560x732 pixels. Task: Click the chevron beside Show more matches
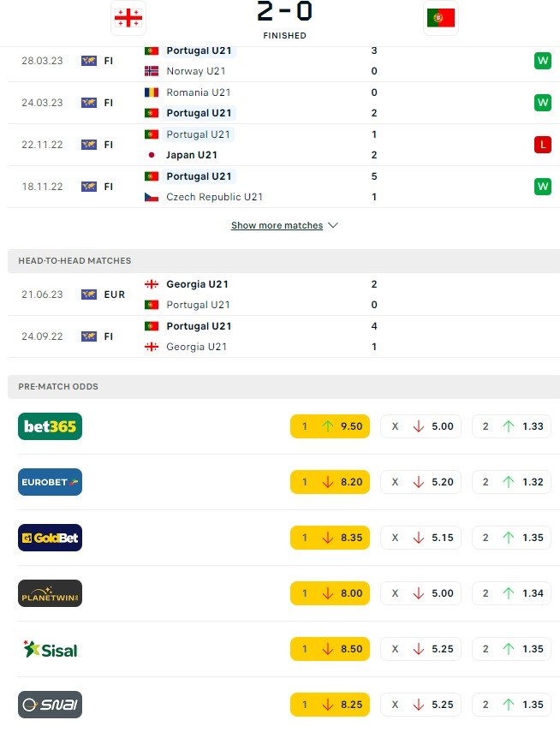click(x=333, y=225)
